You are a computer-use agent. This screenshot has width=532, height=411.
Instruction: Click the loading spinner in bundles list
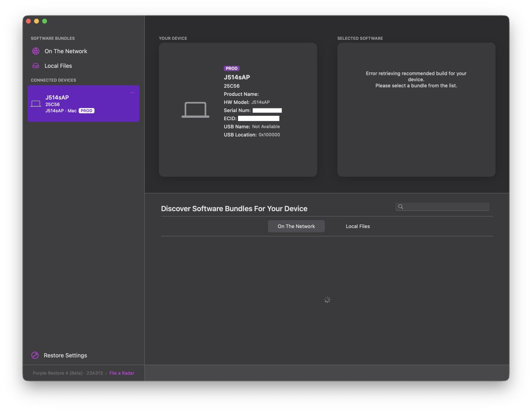click(x=327, y=300)
